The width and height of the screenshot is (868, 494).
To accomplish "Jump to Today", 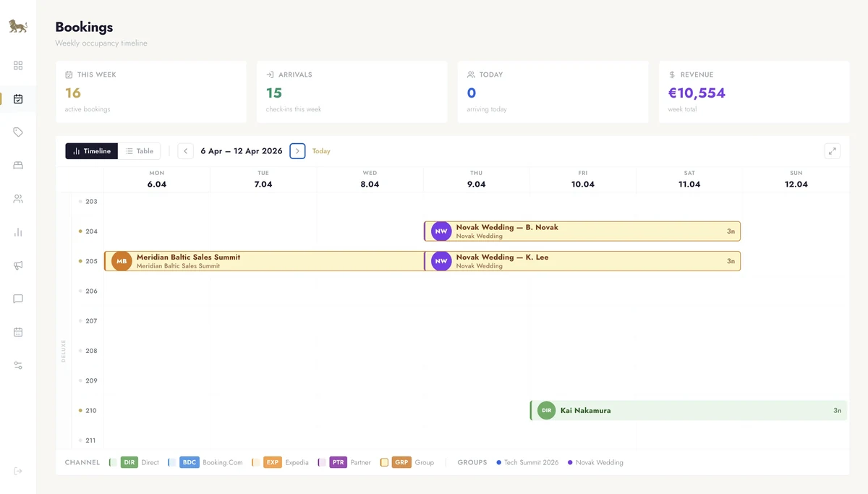I will tap(321, 151).
